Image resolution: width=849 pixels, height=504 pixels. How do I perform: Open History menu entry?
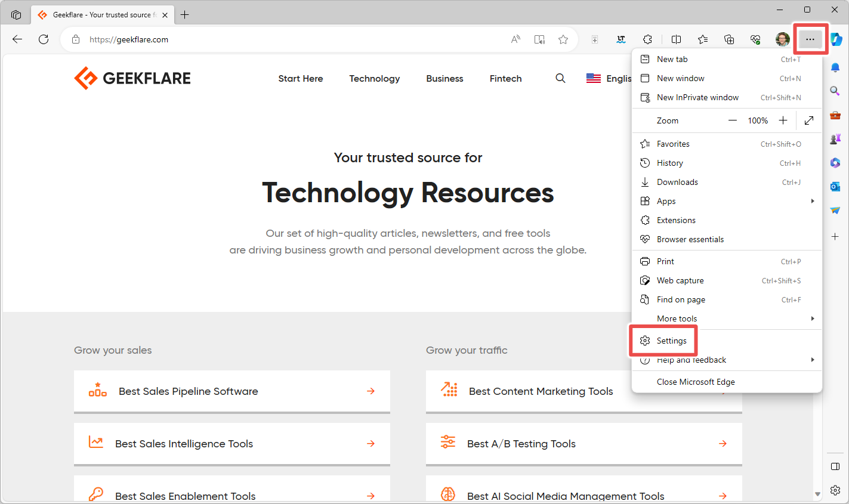click(x=727, y=163)
